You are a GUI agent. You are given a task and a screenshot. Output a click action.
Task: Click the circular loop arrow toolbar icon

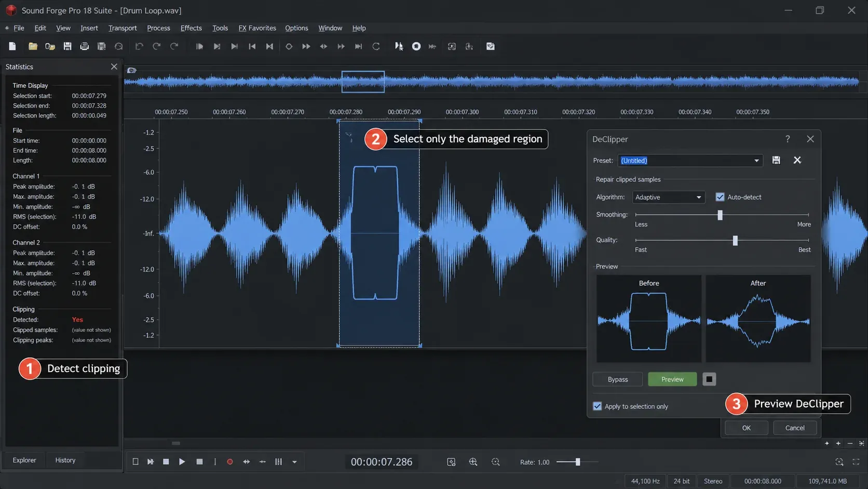376,46
